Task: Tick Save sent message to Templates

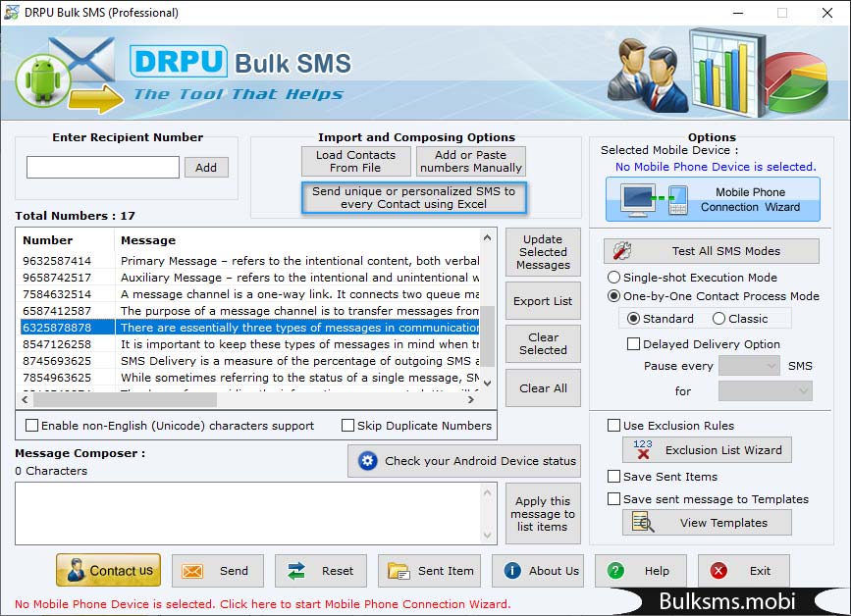Action: click(613, 499)
